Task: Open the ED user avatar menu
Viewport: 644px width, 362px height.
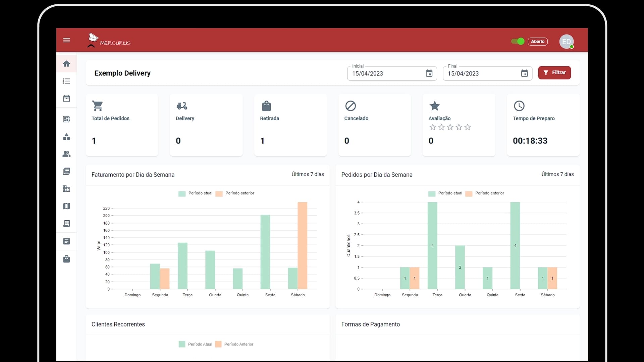Action: (x=566, y=42)
